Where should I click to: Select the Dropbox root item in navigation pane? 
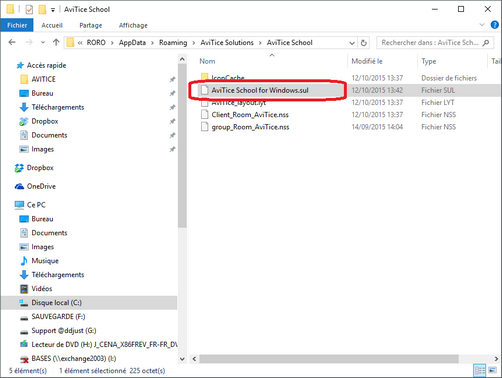40,168
